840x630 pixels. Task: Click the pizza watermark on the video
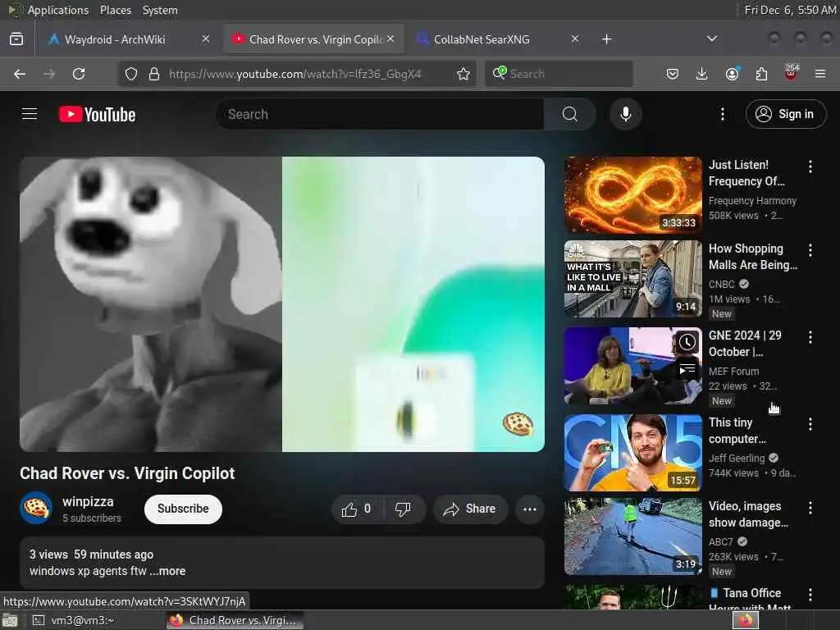[x=518, y=424]
